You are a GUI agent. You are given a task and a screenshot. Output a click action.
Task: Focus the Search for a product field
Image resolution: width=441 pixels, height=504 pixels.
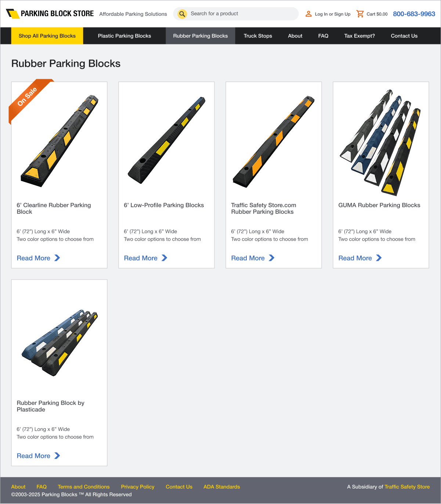pos(242,14)
